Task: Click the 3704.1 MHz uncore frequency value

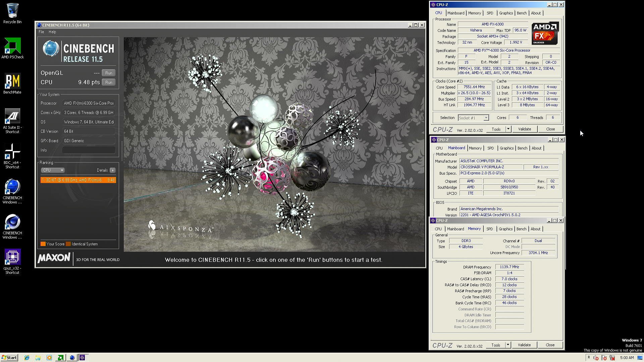Action: coord(538,253)
